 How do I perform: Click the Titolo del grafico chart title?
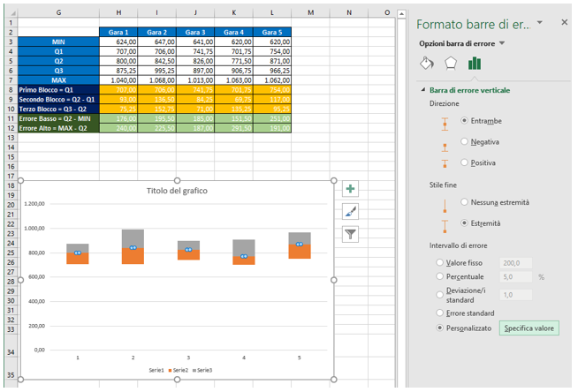coord(178,192)
